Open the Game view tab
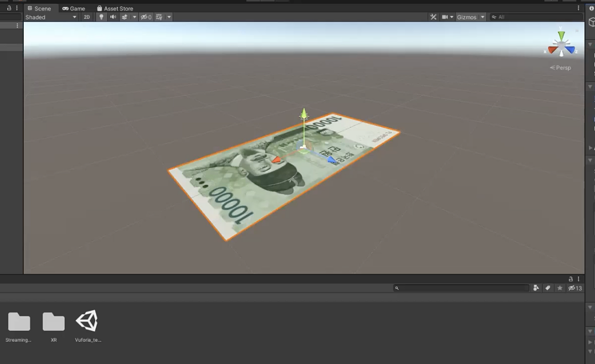This screenshot has height=364, width=595. click(73, 8)
